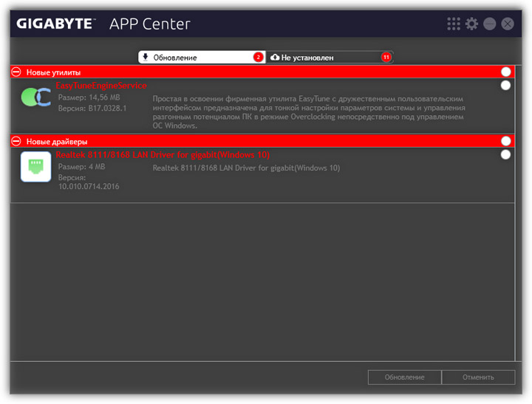Collapse the Новые утилиты section
The image size is (532, 404).
pyautogui.click(x=16, y=72)
